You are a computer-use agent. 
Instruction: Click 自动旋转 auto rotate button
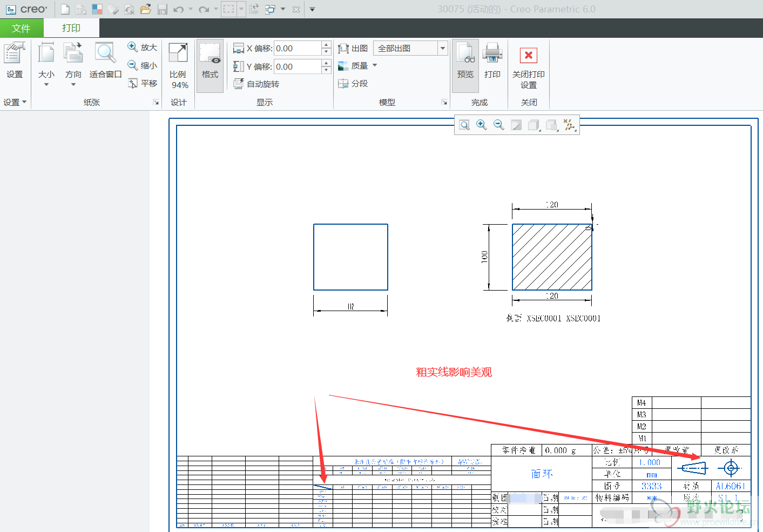pos(256,84)
